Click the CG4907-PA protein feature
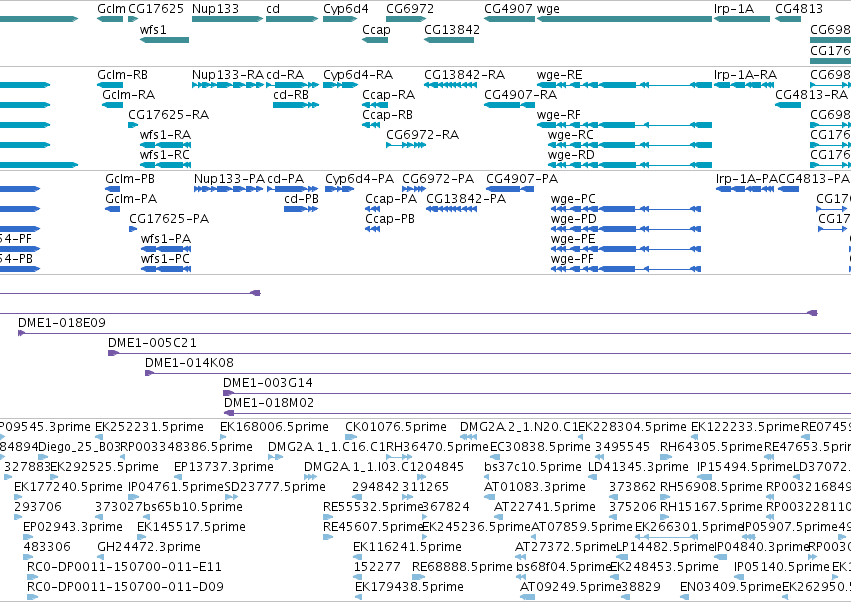Viewport: 851px width, 602px height. (510, 189)
